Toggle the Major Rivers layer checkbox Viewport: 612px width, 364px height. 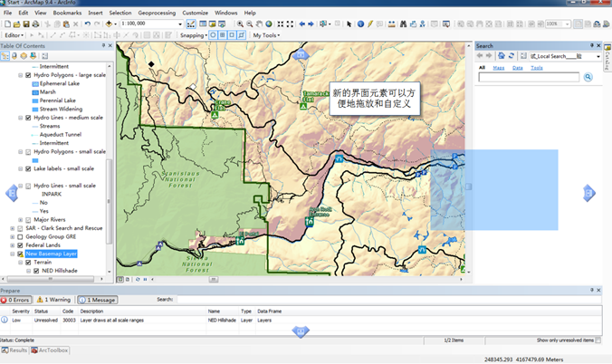(x=27, y=219)
